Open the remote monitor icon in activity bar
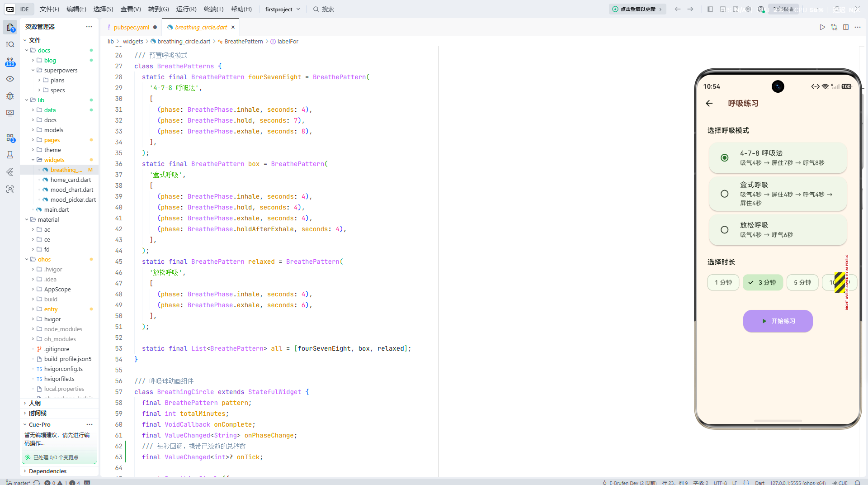 pyautogui.click(x=10, y=113)
